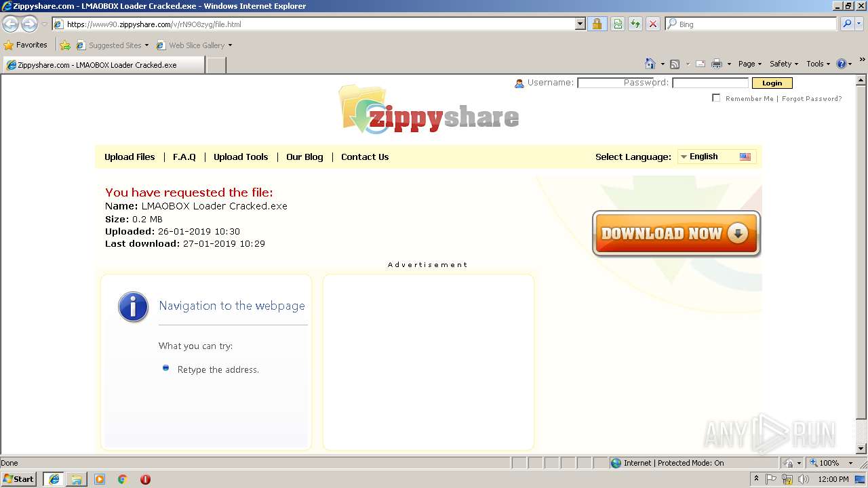Open a new blank tab
This screenshot has width=868, height=488.
[x=216, y=65]
